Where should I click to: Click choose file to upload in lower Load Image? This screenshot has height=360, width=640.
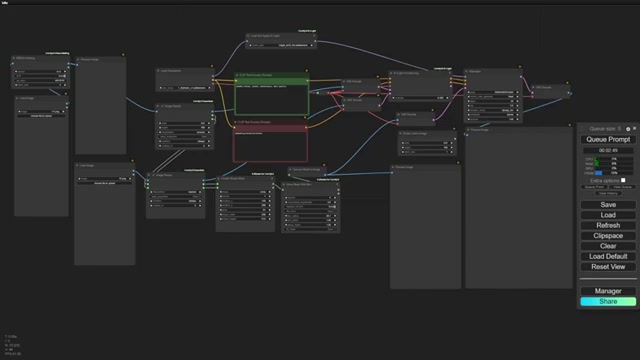tap(105, 183)
